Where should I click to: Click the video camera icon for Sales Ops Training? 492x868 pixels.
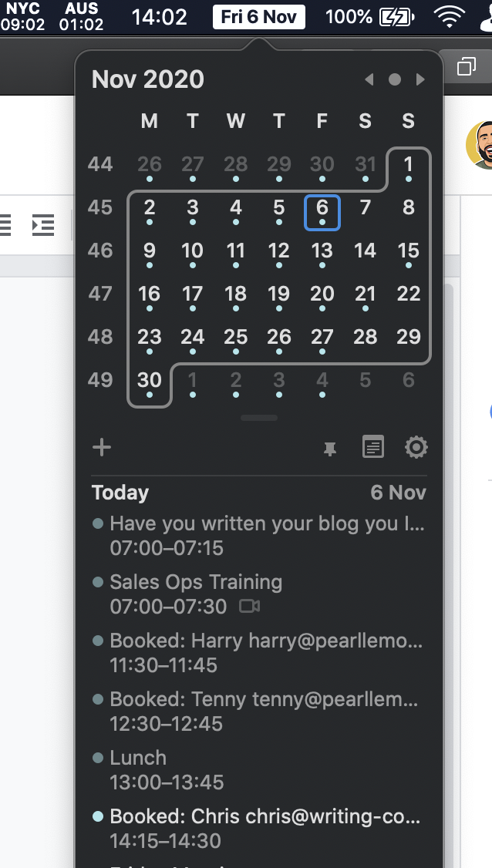click(x=249, y=606)
